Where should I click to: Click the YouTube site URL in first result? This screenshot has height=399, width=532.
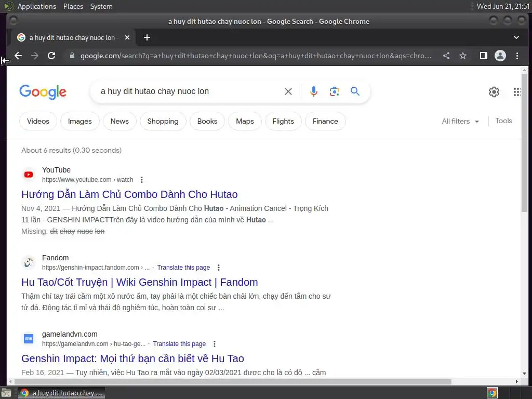pyautogui.click(x=87, y=180)
